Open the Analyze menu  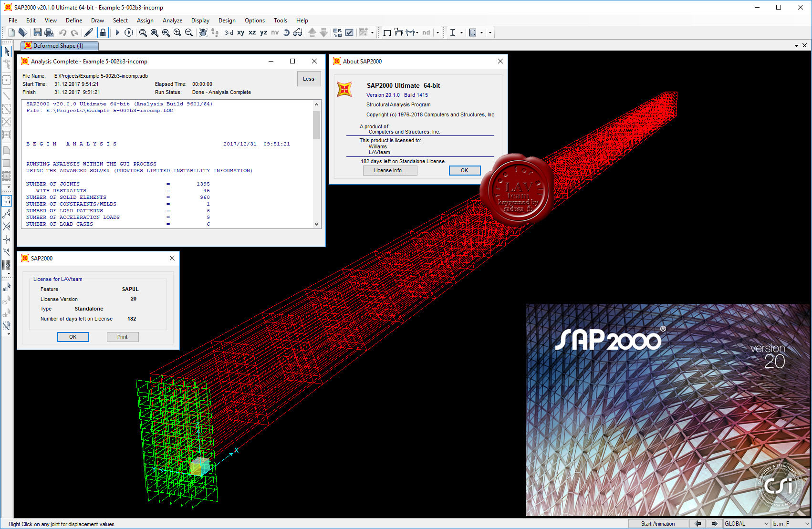coord(172,21)
